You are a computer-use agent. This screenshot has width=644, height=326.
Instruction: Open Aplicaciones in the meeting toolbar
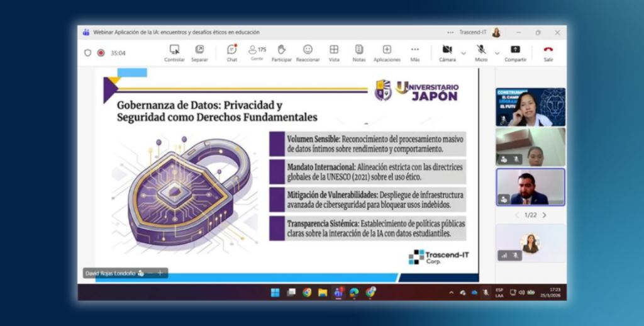(x=387, y=52)
